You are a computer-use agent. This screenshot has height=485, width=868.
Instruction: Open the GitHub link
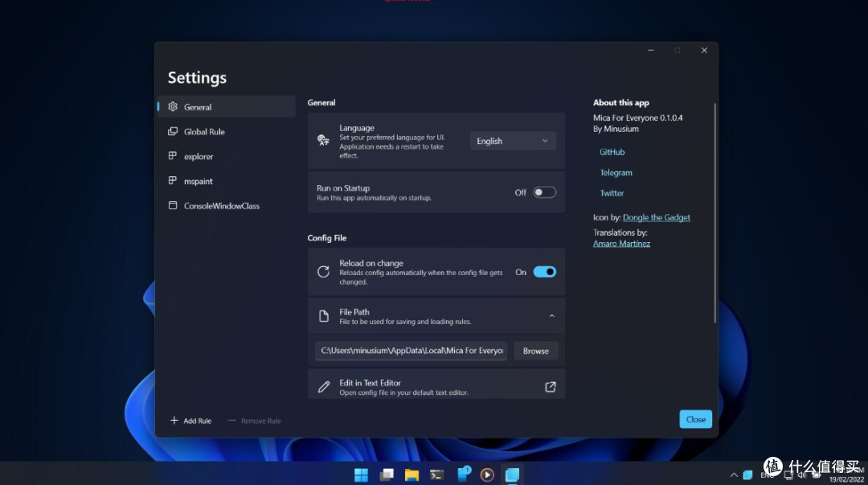[612, 152]
